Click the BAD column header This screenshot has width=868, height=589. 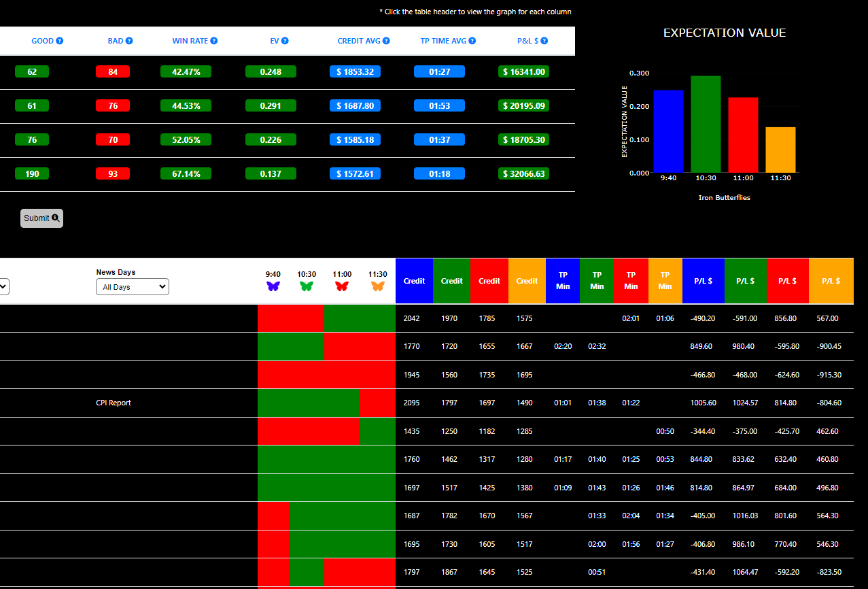coord(116,41)
